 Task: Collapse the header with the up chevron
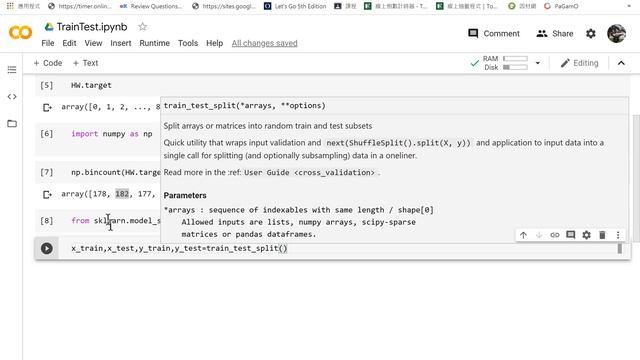[x=621, y=63]
